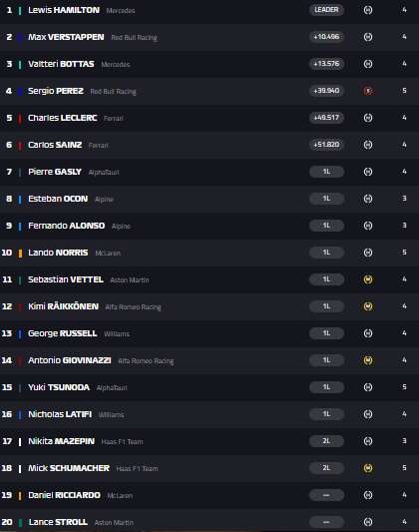Screen dimensions: 419x532
Task: Click the LEADER badge in Hamilton's row
Action: point(326,10)
